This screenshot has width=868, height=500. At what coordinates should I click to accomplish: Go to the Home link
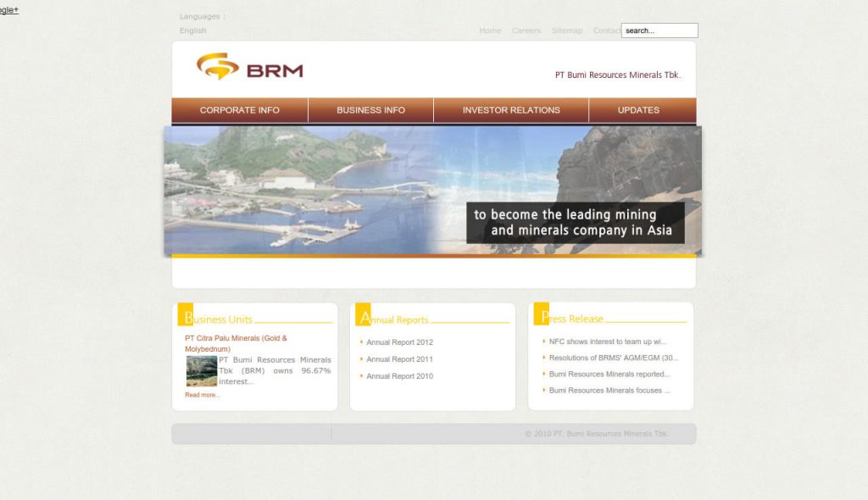(490, 31)
